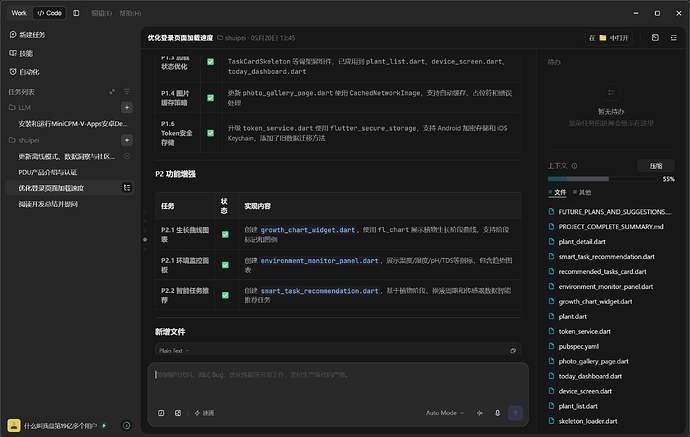Copy the Plain Text code block
Screen dimensions: 690x437
513,351
